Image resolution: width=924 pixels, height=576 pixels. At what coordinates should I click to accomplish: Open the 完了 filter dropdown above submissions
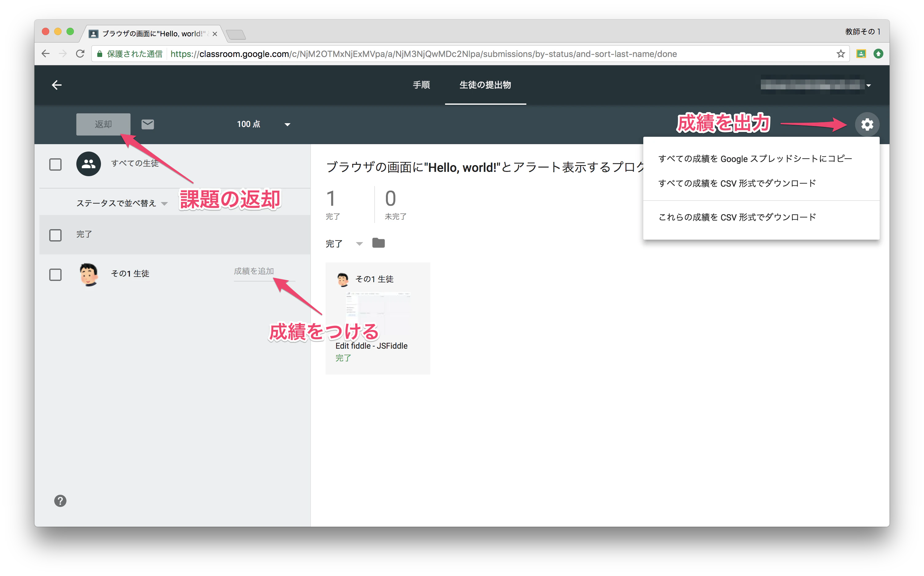[344, 243]
